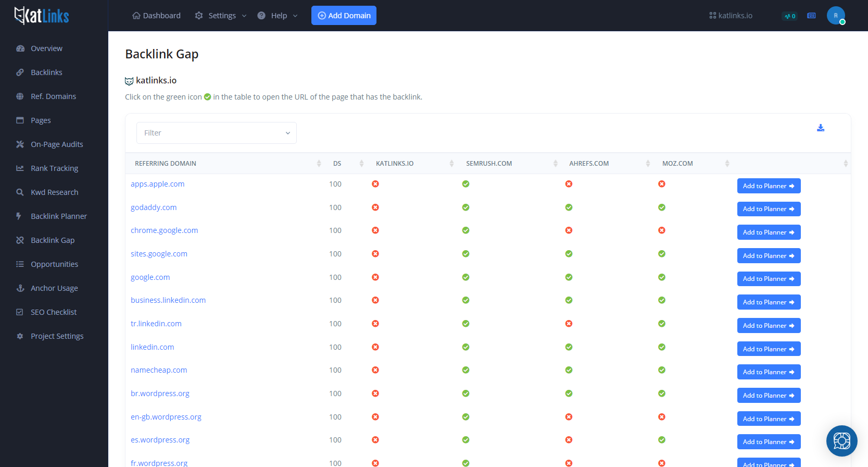Click the Add Domain button
This screenshot has height=467, width=868.
click(344, 16)
